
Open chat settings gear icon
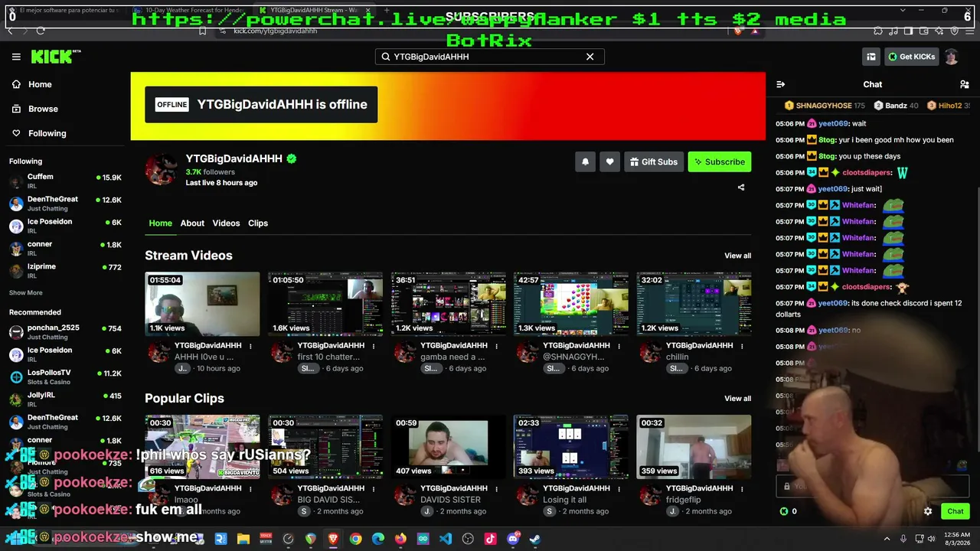pyautogui.click(x=928, y=511)
